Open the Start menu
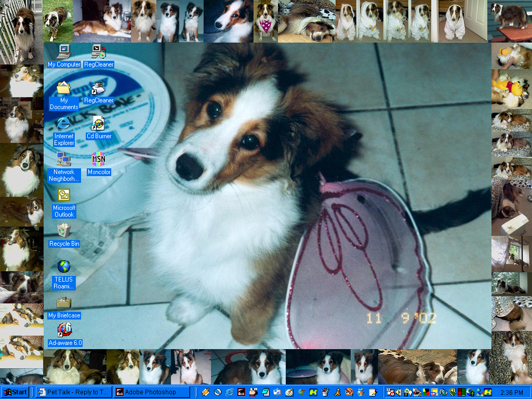The image size is (532, 399). point(15,392)
